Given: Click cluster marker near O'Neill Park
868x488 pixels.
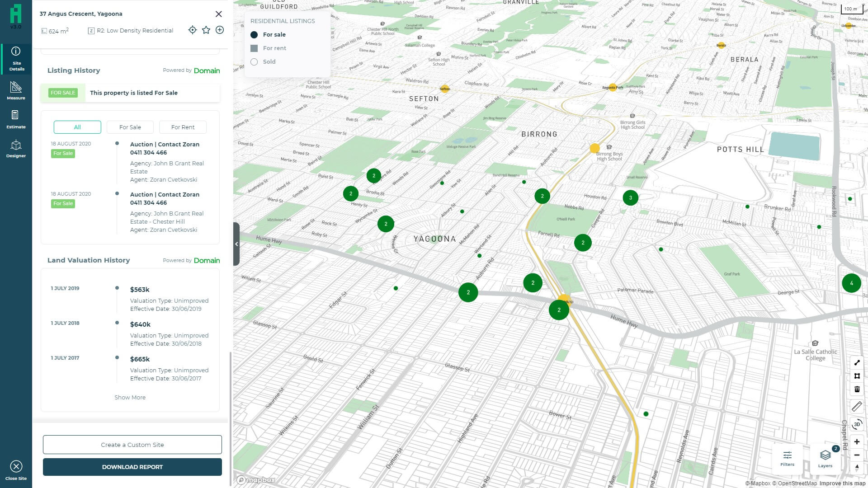Looking at the screenshot, I should pos(542,196).
